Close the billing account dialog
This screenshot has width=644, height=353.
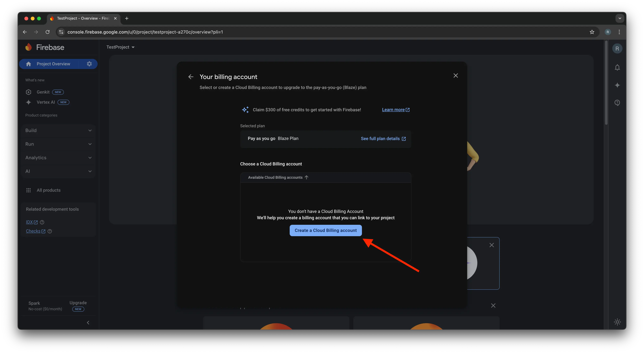click(x=455, y=76)
